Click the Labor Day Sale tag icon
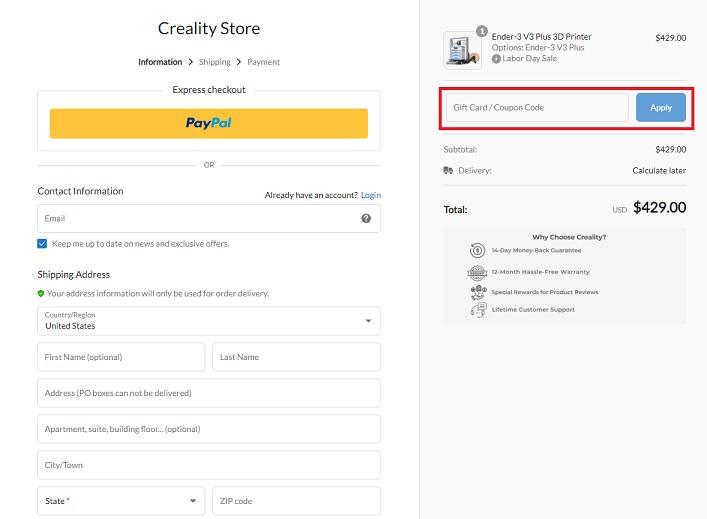Image resolution: width=707 pixels, height=519 pixels. click(496, 59)
